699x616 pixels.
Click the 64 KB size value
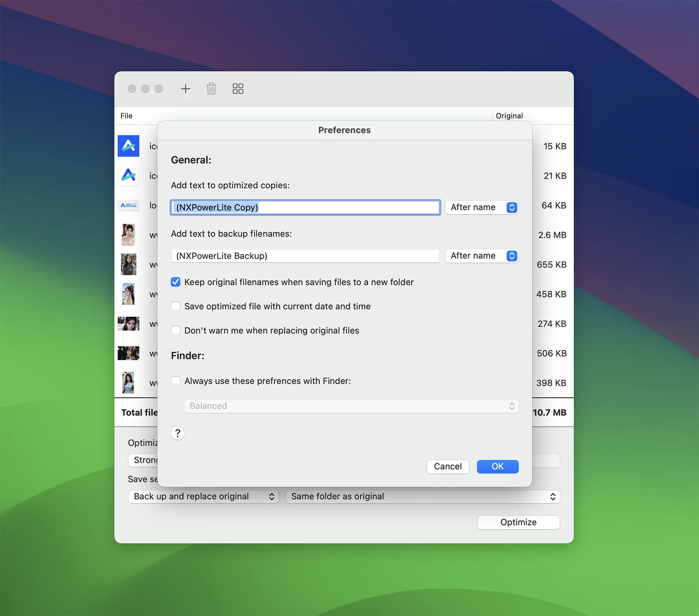tap(554, 205)
